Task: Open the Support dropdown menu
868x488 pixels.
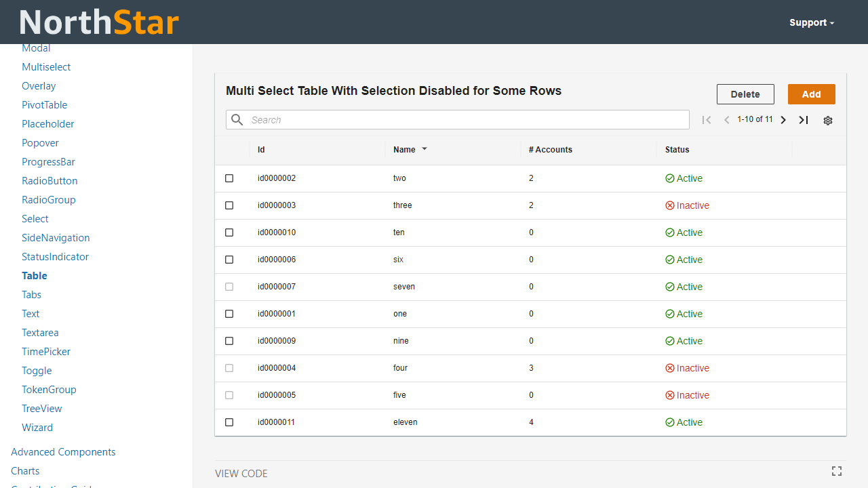Action: [811, 22]
